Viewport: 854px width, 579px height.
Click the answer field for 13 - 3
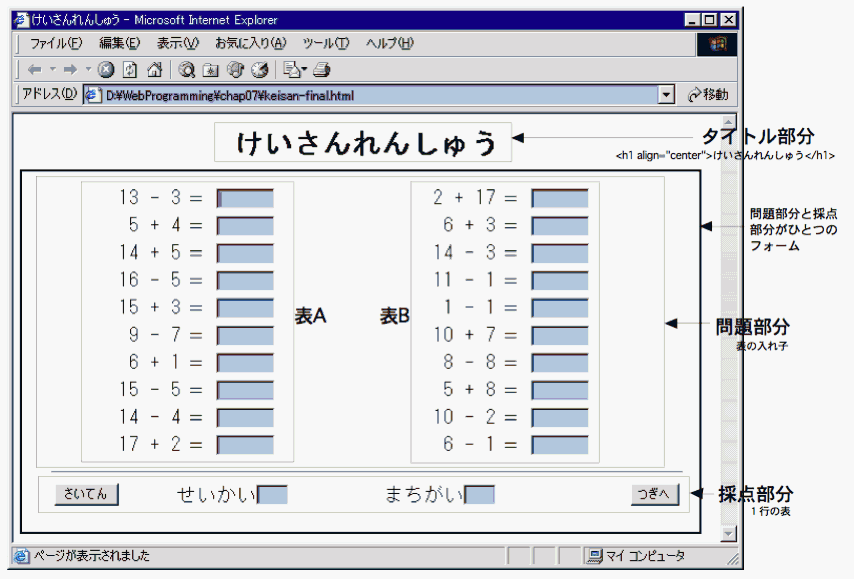pyautogui.click(x=245, y=198)
